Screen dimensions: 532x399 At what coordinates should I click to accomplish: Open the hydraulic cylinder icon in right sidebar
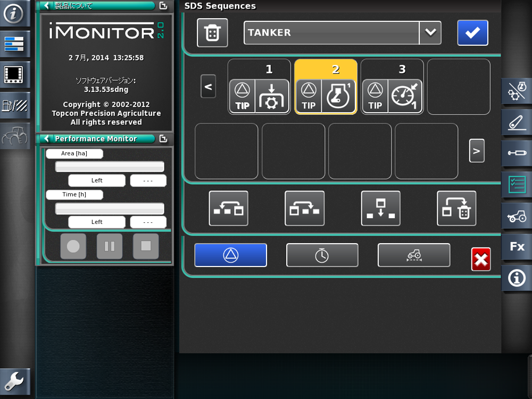pos(517,153)
